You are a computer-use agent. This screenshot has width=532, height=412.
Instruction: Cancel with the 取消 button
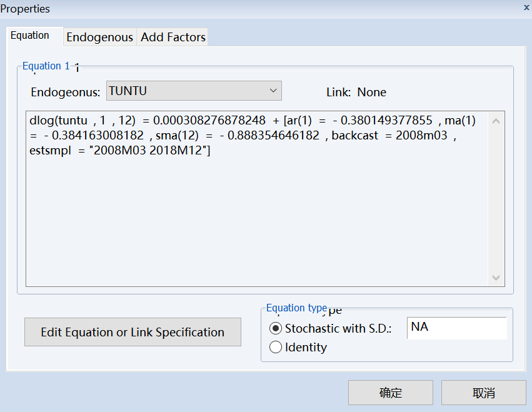[x=484, y=393]
